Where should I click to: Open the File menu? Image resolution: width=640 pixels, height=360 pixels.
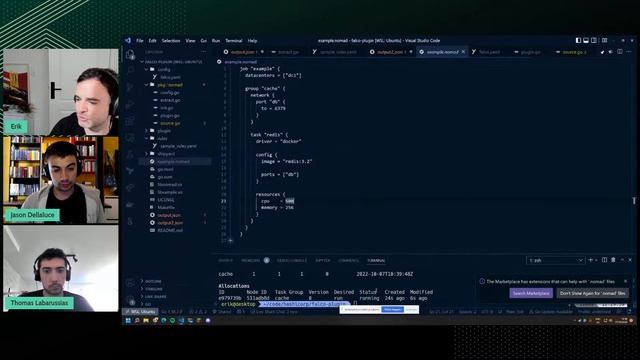(x=140, y=41)
